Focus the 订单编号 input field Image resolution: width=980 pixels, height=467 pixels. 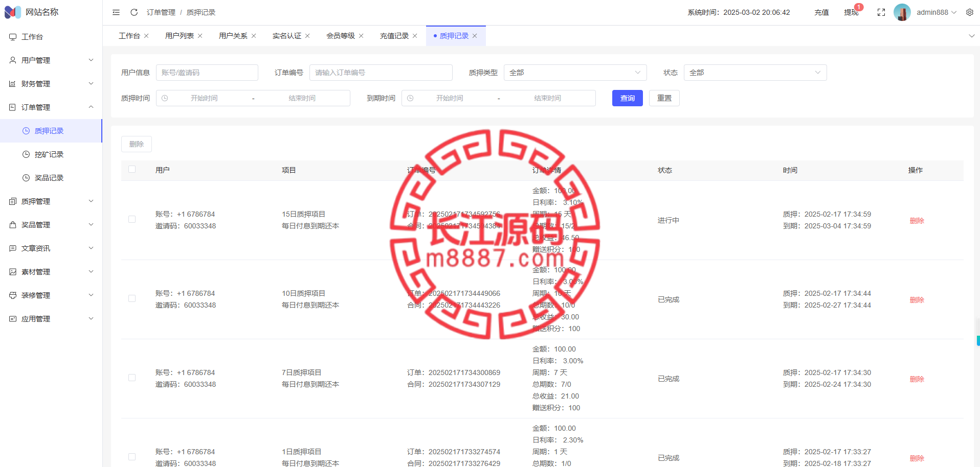381,73
